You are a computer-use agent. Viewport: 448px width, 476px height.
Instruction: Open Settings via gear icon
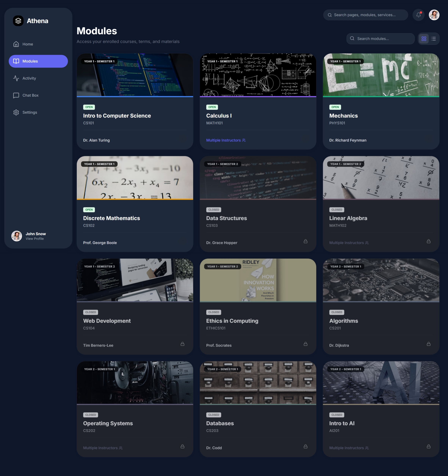pos(16,112)
